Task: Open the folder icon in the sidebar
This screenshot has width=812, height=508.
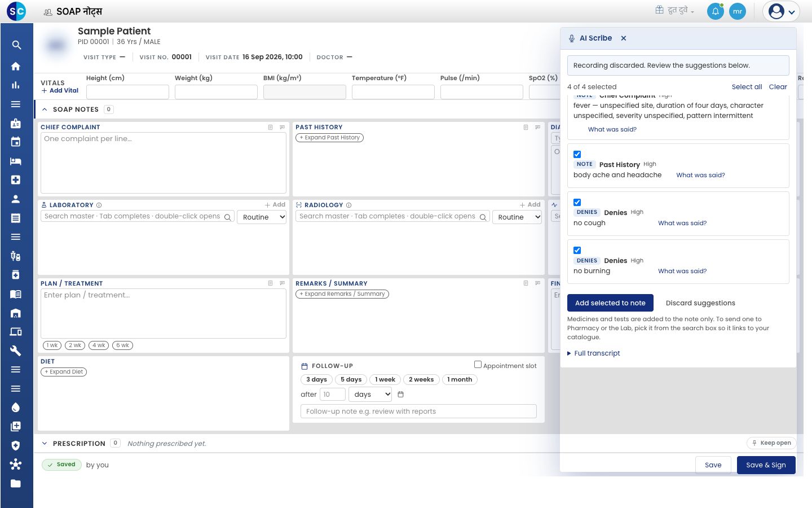Action: pyautogui.click(x=16, y=483)
